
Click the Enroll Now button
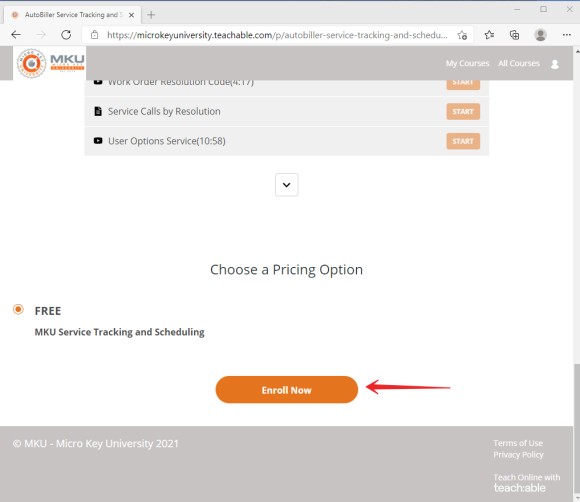(x=287, y=390)
